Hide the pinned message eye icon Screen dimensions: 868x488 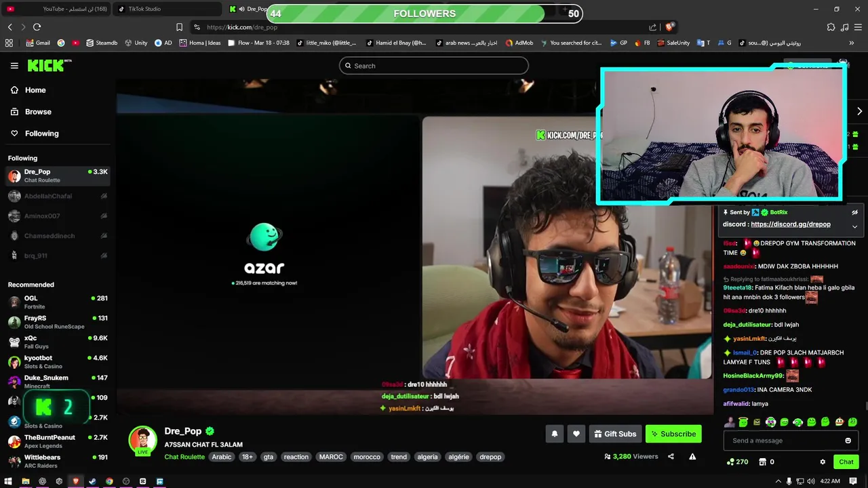854,212
